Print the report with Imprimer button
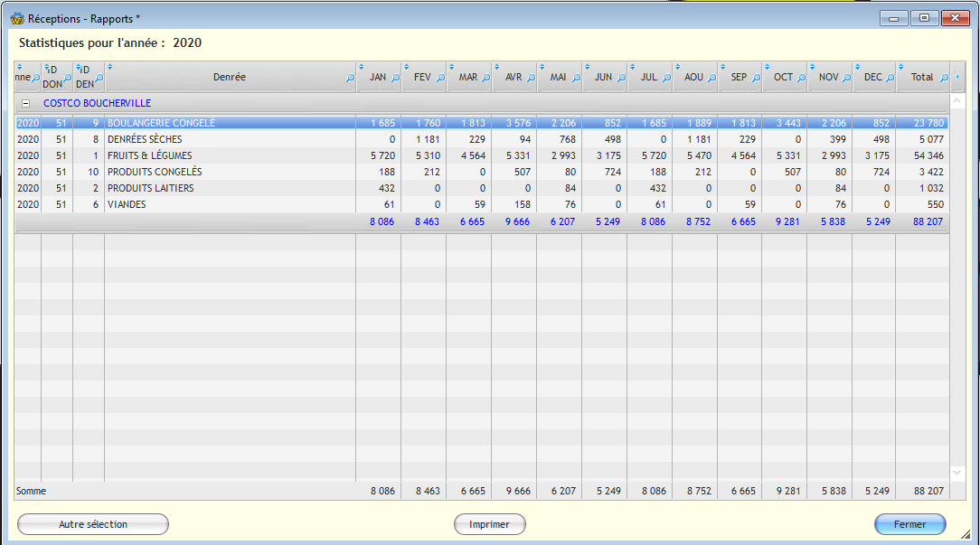Image resolution: width=980 pixels, height=545 pixels. click(489, 524)
